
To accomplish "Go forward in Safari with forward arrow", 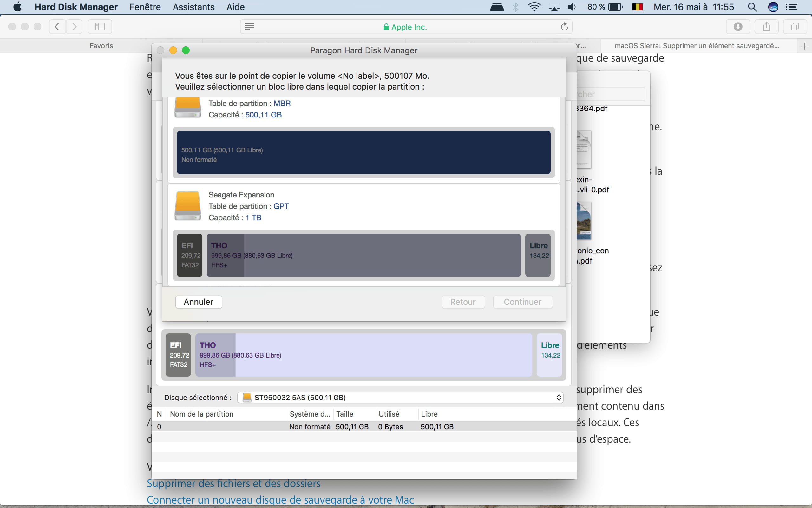I will (x=74, y=27).
